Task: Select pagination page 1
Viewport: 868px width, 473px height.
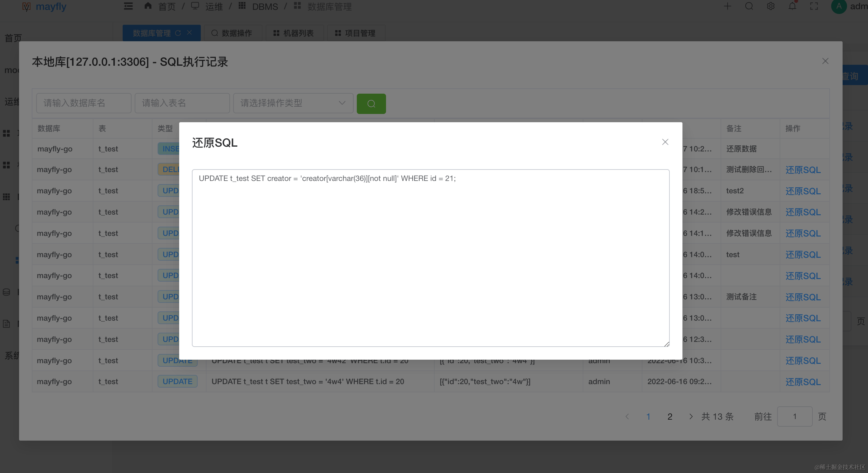Action: [648, 417]
